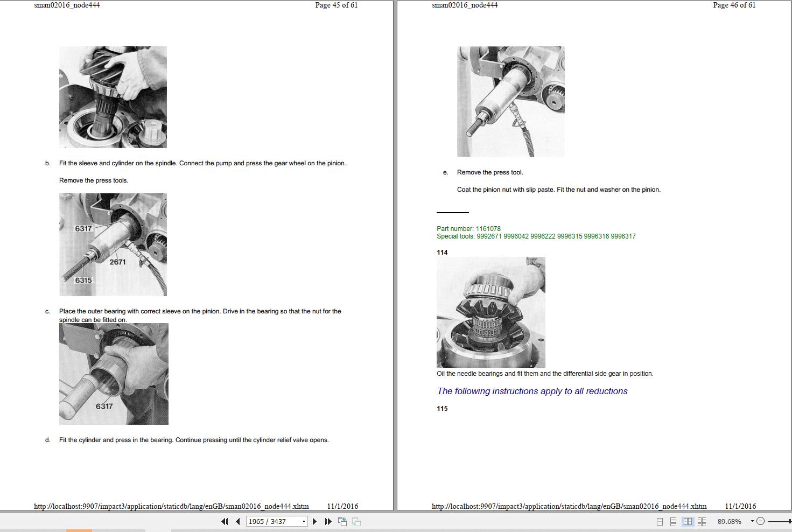The height and width of the screenshot is (532, 792).
Task: Click the 11/1/2016 date on page 45 footer
Action: click(x=342, y=506)
